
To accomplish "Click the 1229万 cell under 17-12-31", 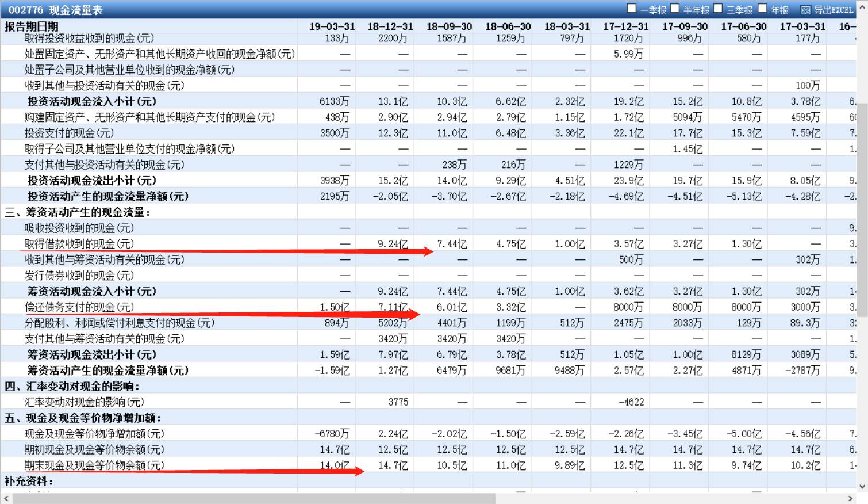I will coord(628,165).
